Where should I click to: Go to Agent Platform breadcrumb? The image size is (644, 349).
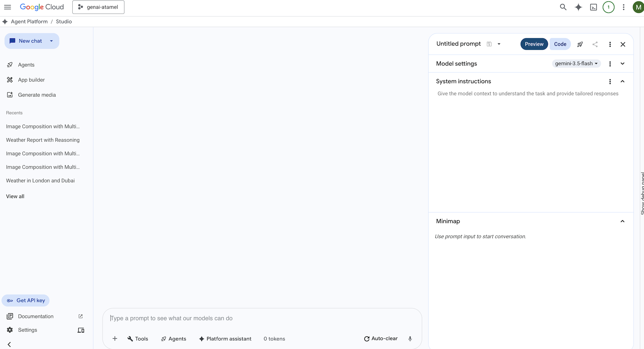[x=29, y=21]
